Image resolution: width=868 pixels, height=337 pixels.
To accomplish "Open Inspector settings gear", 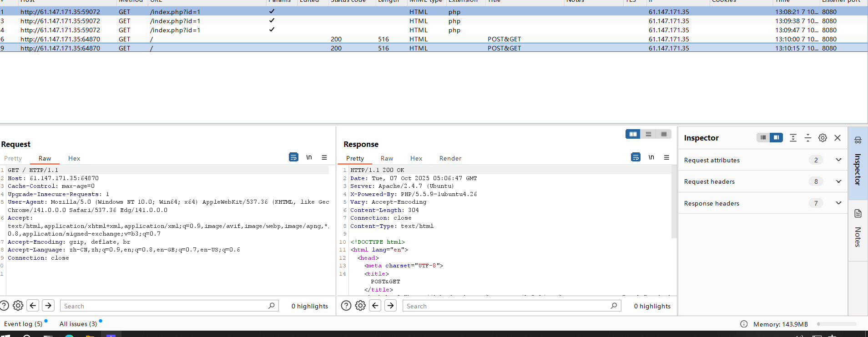I will click(x=823, y=138).
